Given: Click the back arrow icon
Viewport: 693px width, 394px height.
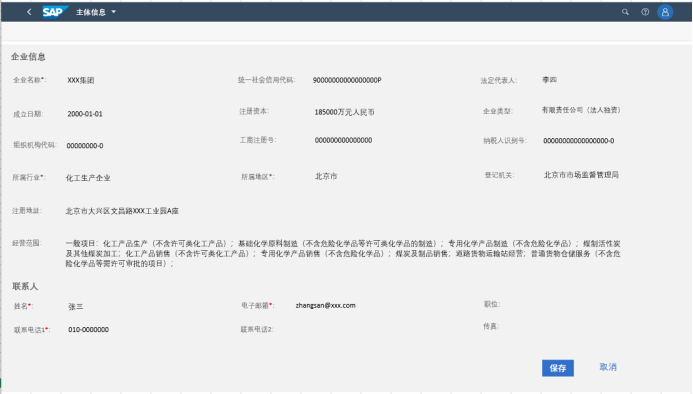Looking at the screenshot, I should [29, 12].
